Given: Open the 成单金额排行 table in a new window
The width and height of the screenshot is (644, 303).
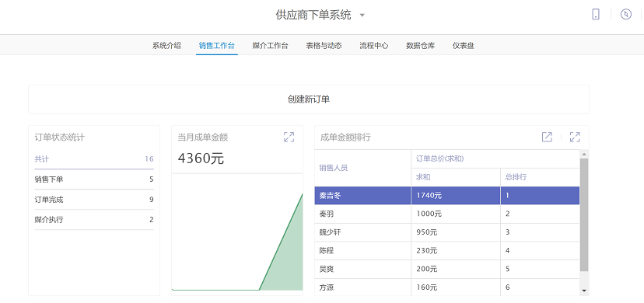Looking at the screenshot, I should [x=547, y=137].
